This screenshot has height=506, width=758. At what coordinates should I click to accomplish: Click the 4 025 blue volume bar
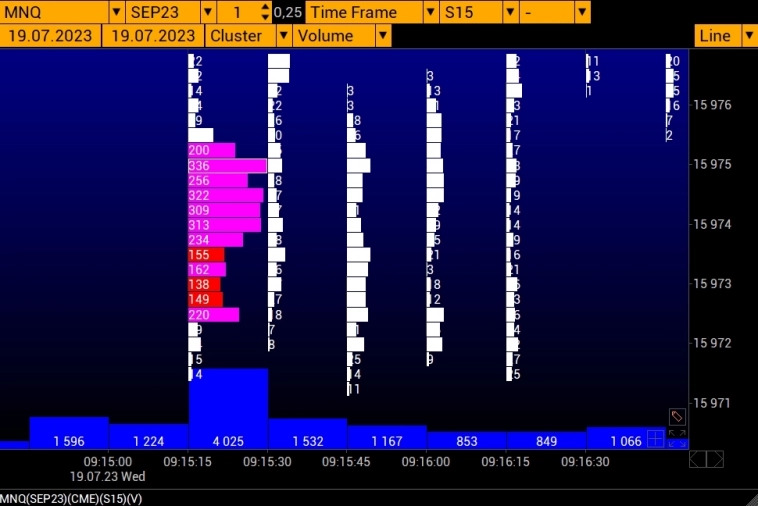(228, 410)
